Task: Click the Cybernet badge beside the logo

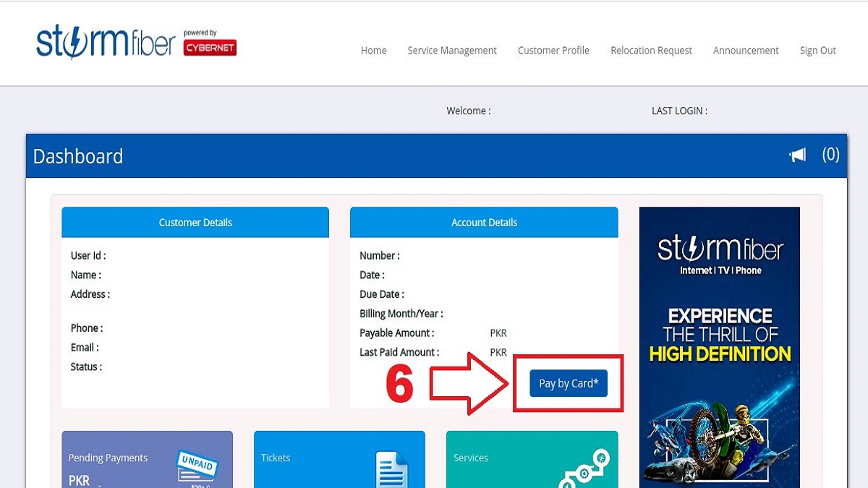Action: 210,47
